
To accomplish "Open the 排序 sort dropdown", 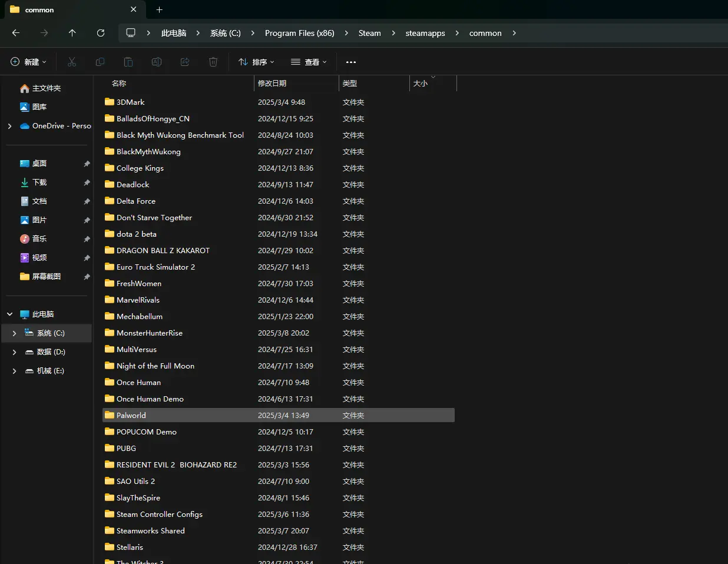I will pos(256,62).
